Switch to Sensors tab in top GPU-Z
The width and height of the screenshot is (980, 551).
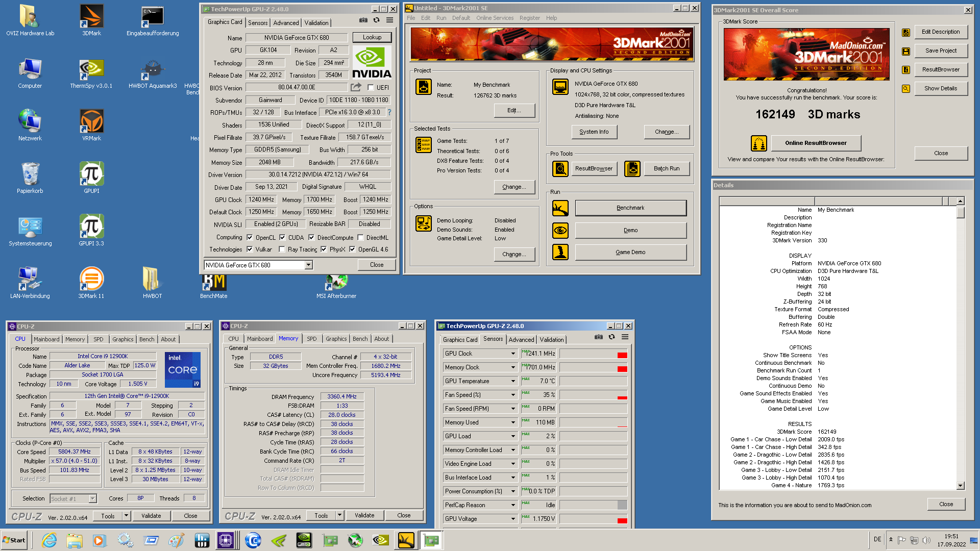click(x=258, y=23)
